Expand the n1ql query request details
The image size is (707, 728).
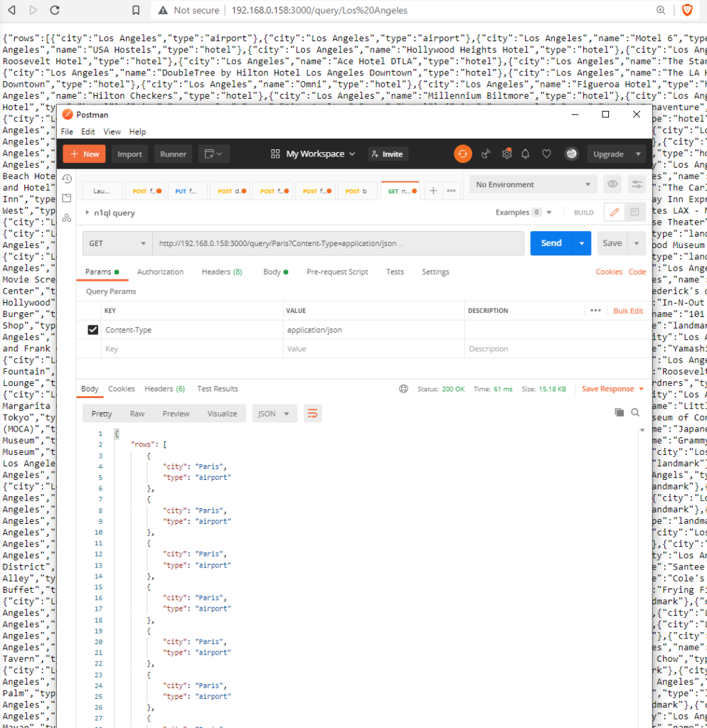coord(87,213)
